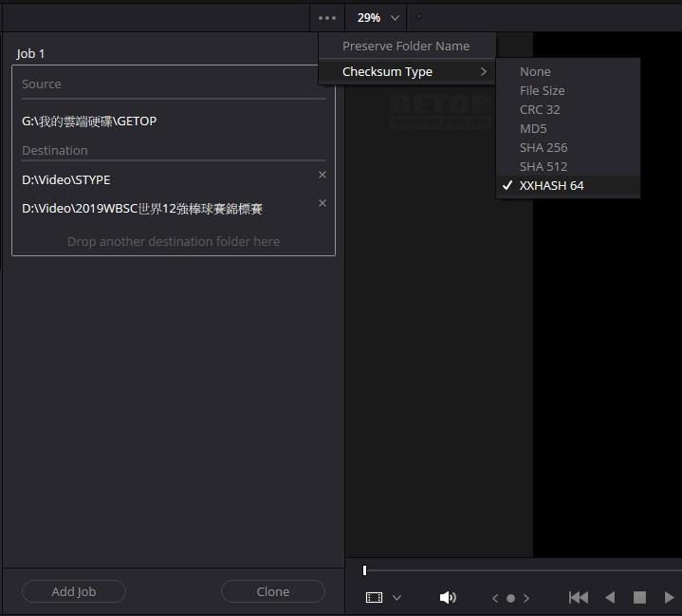The height and width of the screenshot is (616, 682).
Task: Stop playback
Action: pos(639,598)
